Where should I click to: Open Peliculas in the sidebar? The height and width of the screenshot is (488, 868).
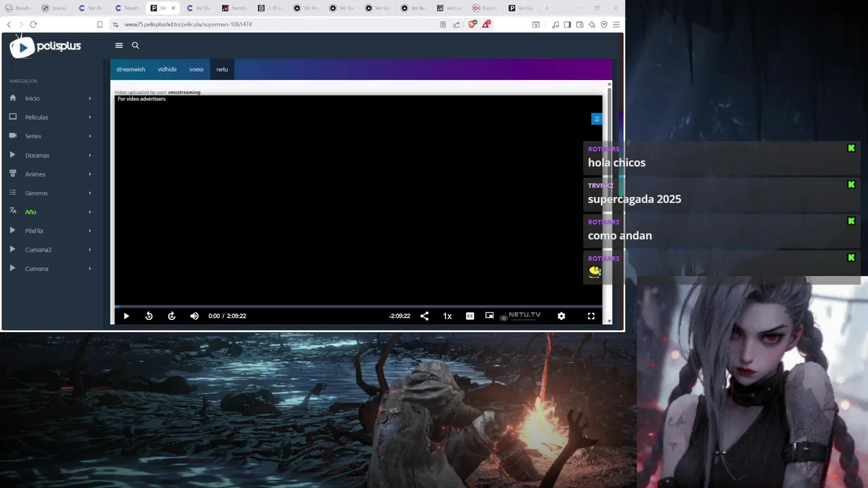37,117
